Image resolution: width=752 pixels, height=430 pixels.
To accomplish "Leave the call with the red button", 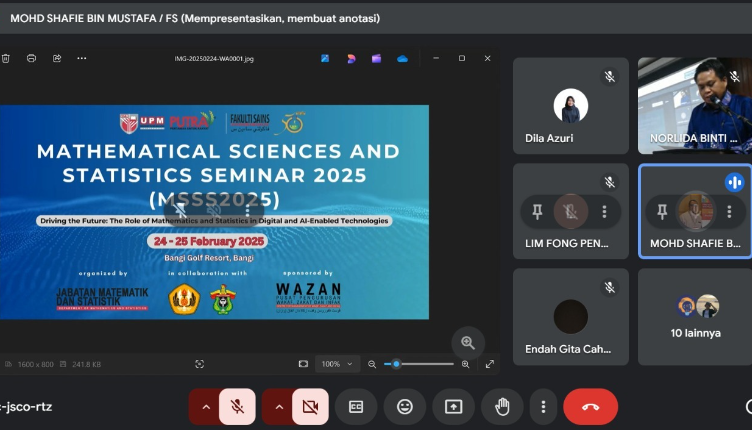I will pos(590,407).
